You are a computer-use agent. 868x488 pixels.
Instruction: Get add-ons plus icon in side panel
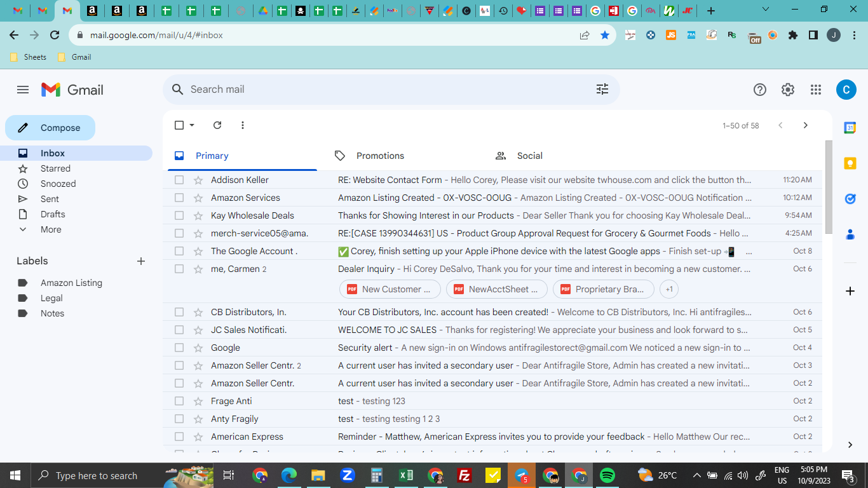tap(850, 291)
